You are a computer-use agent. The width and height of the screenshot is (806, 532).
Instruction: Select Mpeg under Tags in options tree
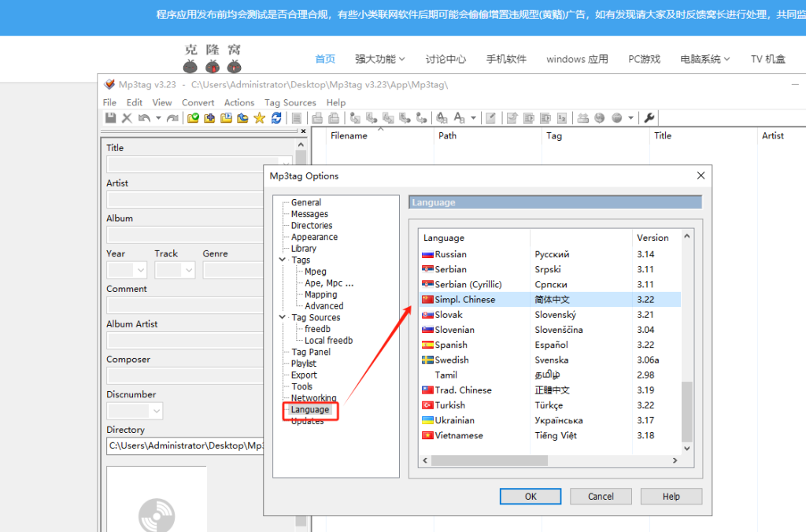[315, 272]
